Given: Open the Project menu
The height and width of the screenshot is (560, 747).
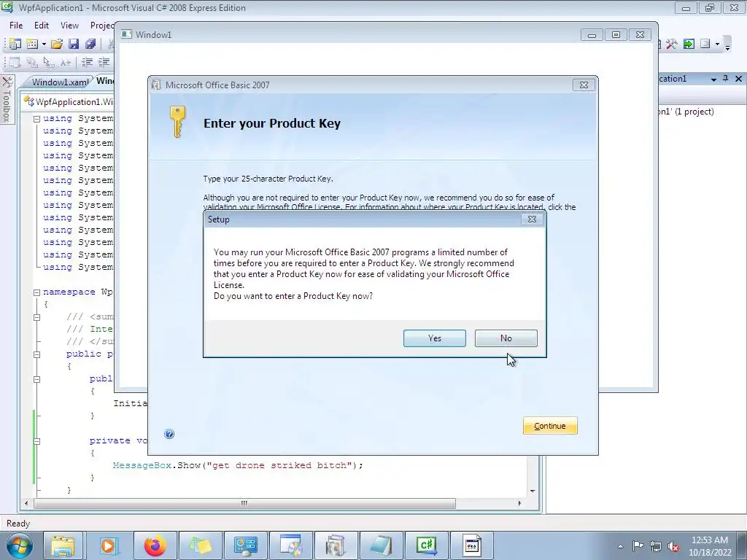Looking at the screenshot, I should point(101,26).
